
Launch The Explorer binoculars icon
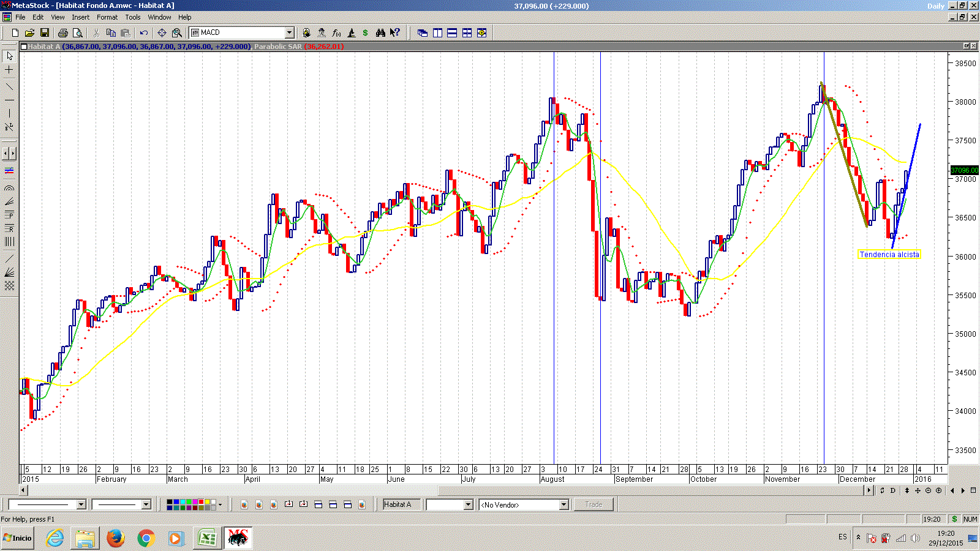[x=380, y=32]
